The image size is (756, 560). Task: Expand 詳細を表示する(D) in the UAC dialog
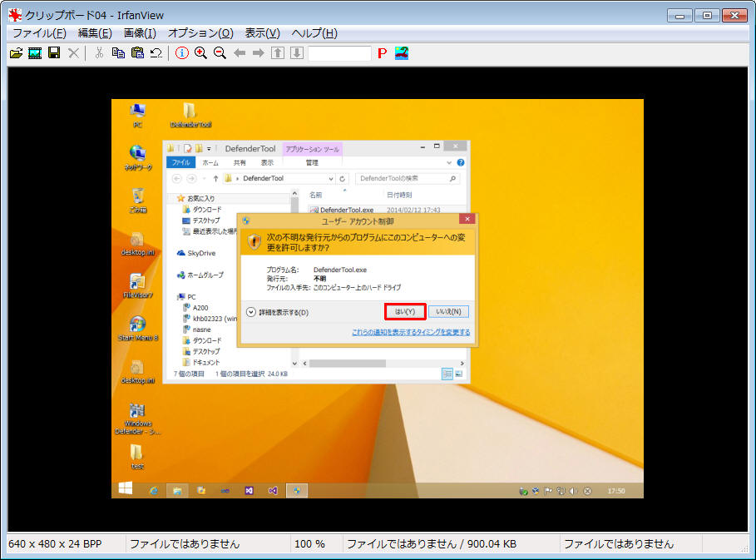pos(278,313)
